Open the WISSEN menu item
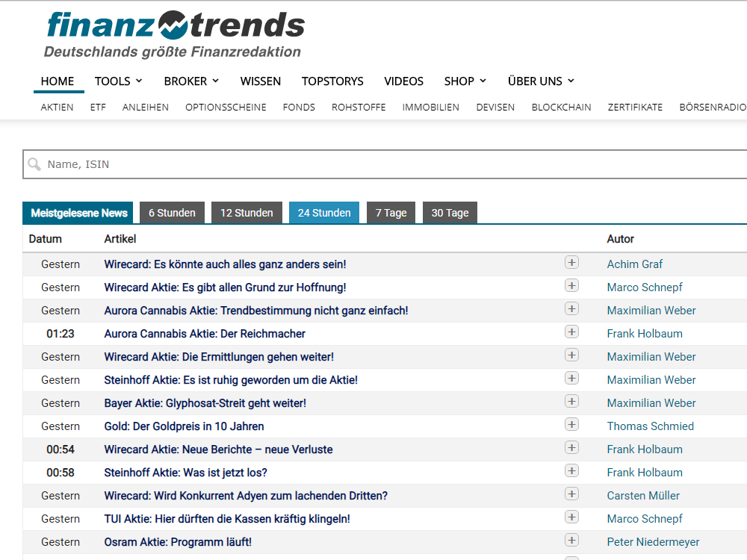The height and width of the screenshot is (560, 747). [x=261, y=81]
